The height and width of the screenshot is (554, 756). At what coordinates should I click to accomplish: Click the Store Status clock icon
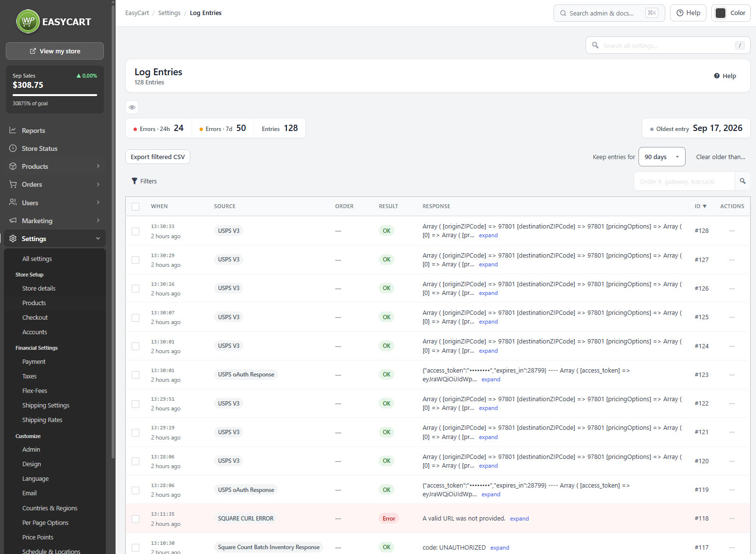tap(13, 148)
